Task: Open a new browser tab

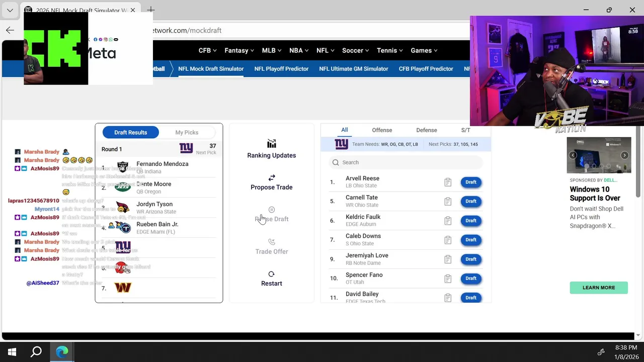Action: (x=151, y=10)
